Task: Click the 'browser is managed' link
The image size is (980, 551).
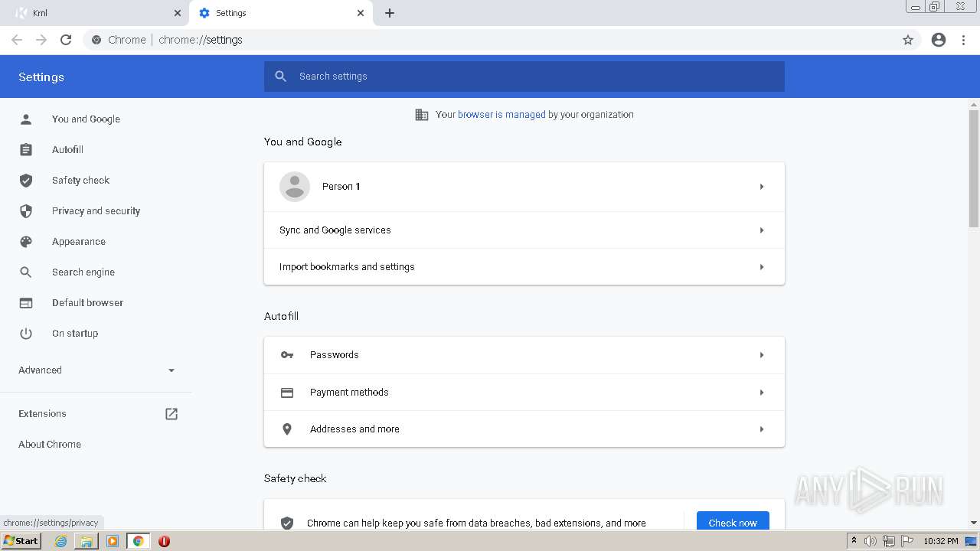Action: click(501, 115)
